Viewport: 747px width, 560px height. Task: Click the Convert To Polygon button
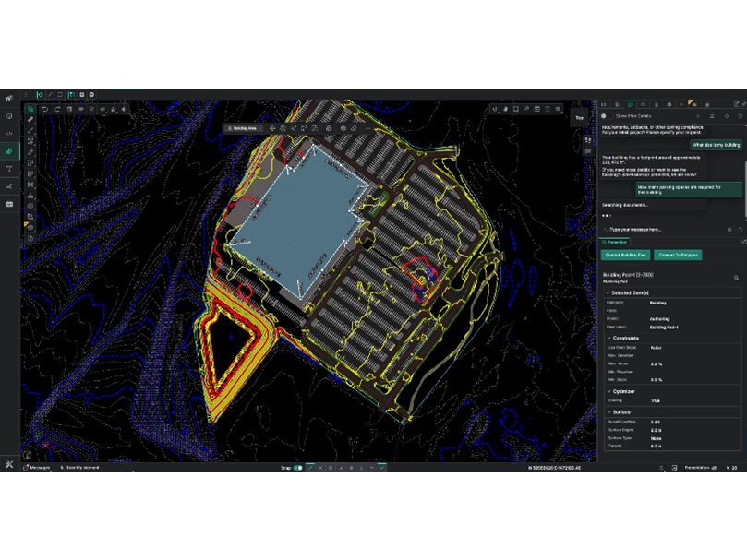pyautogui.click(x=679, y=255)
